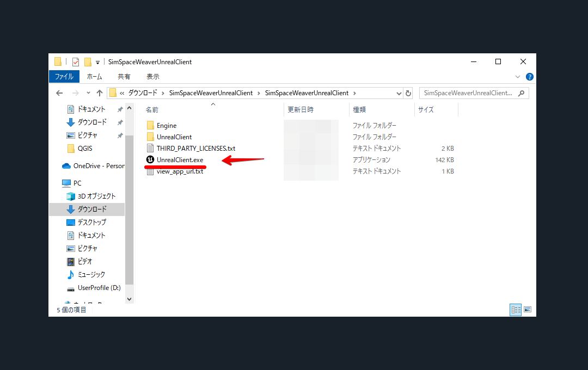Open ミュージック under PC
588x370 pixels.
(x=91, y=274)
